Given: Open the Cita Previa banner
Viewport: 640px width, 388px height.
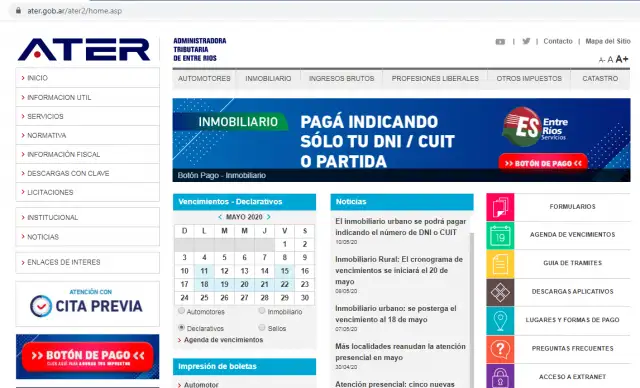Looking at the screenshot, I should pos(87,304).
